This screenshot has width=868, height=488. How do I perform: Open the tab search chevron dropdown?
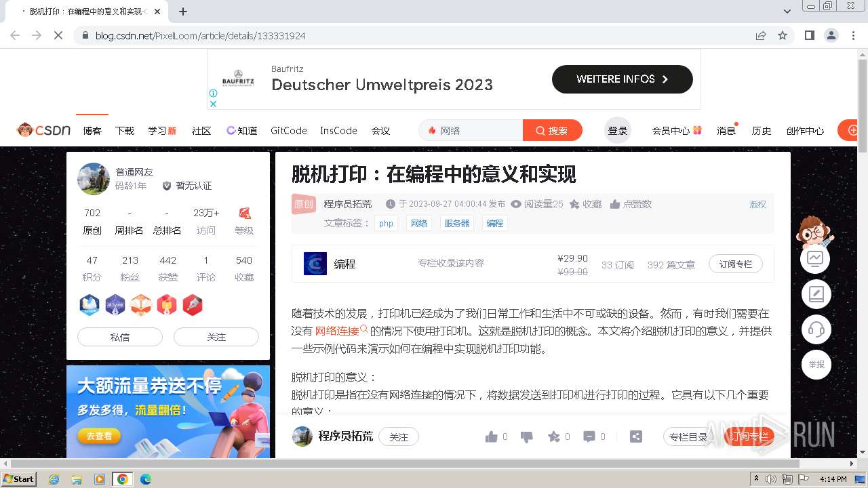pyautogui.click(x=787, y=12)
